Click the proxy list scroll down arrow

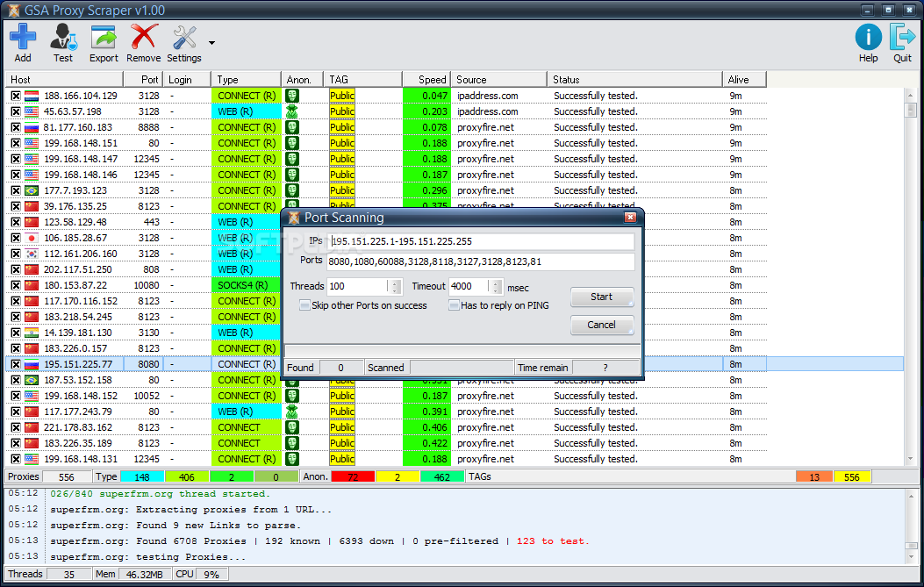[x=911, y=459]
